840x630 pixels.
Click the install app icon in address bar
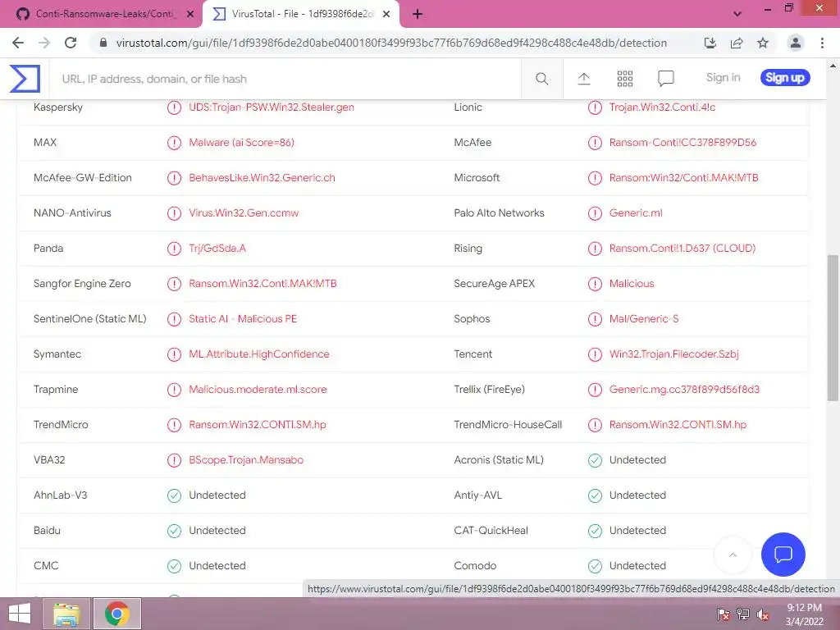(710, 43)
